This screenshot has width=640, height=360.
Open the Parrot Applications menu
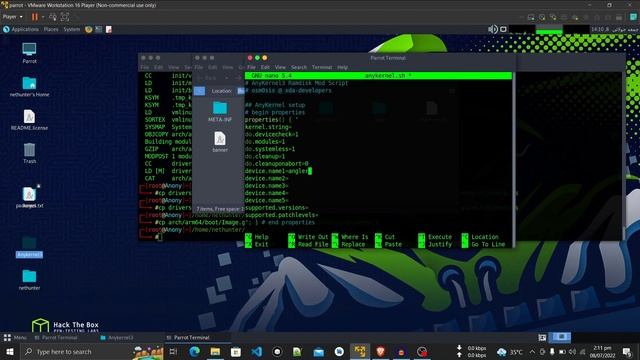coord(21,29)
